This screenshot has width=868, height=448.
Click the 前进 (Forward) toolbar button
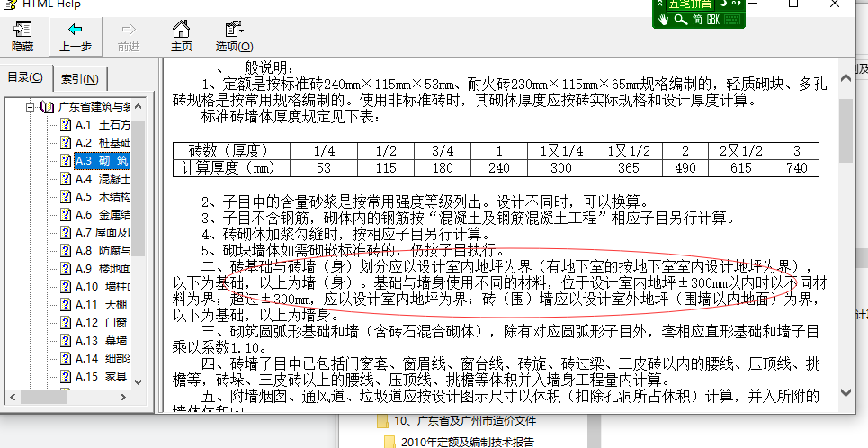pyautogui.click(x=129, y=37)
